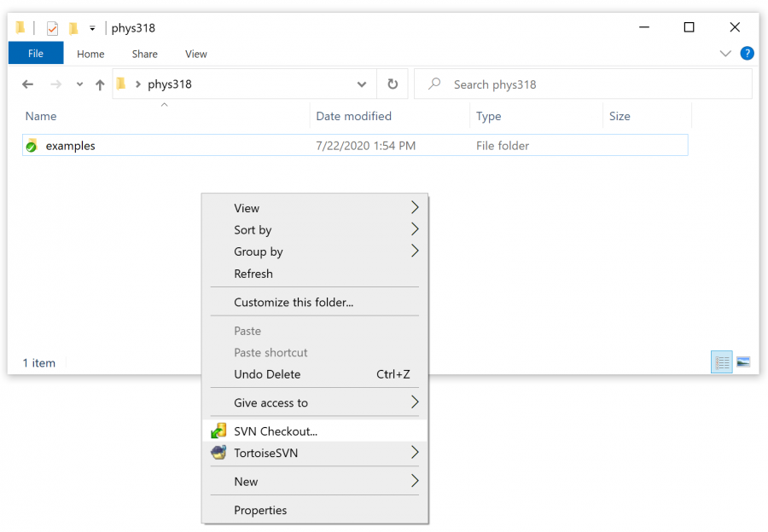This screenshot has width=768, height=532.
Task: Expand the Sort by submenu arrow
Action: [x=415, y=229]
